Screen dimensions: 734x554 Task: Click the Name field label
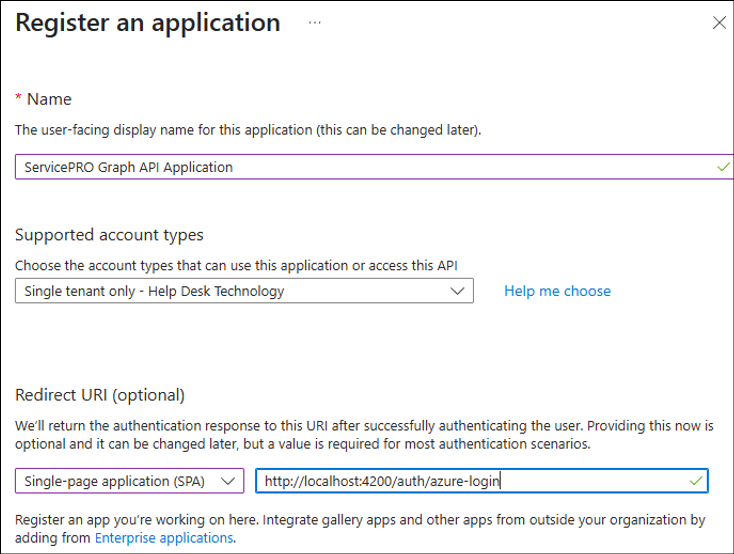click(x=49, y=99)
